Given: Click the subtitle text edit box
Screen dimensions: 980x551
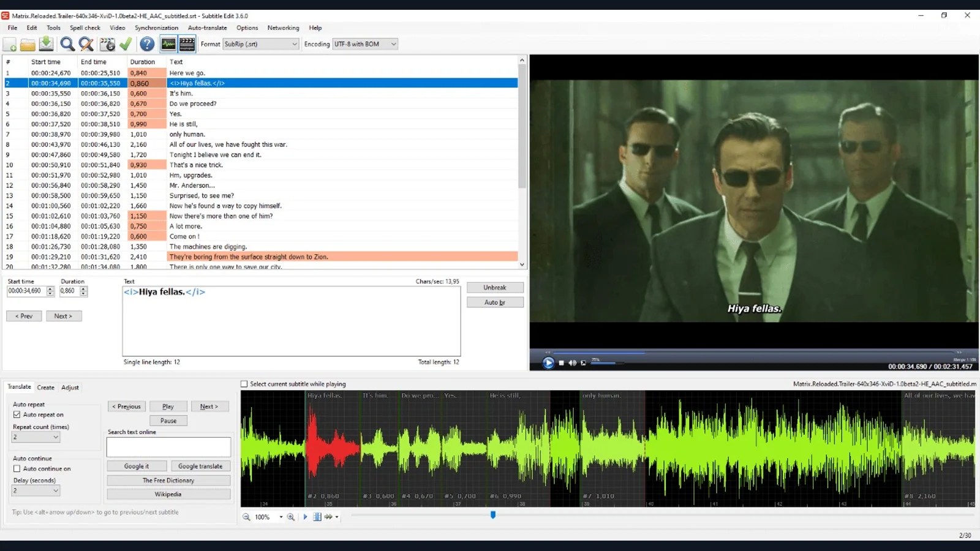Looking at the screenshot, I should pyautogui.click(x=292, y=321).
